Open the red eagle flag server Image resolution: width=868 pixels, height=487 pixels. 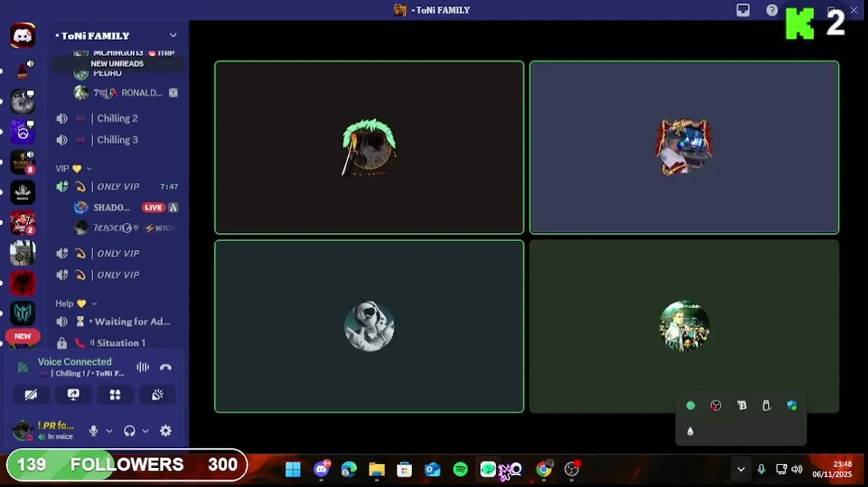pyautogui.click(x=22, y=283)
